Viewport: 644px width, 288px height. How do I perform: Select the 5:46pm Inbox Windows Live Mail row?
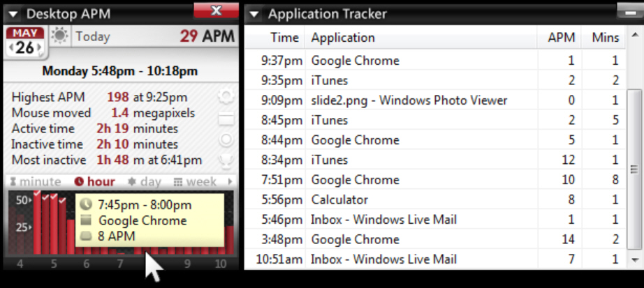point(435,220)
